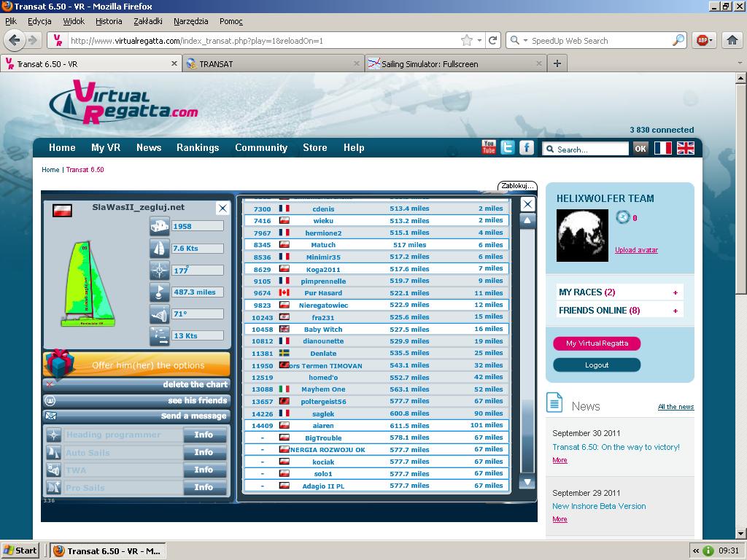The image size is (747, 560).
Task: Click the Upload avatar link
Action: tap(636, 250)
